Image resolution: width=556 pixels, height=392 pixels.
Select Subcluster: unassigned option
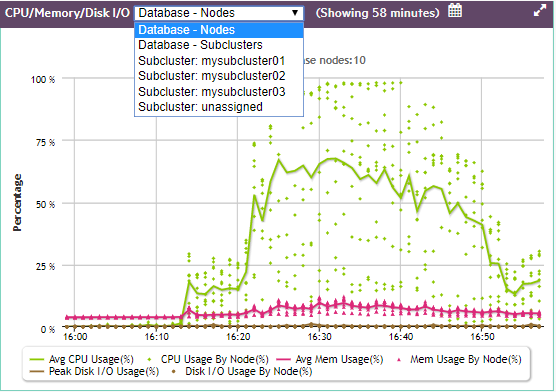(219, 107)
